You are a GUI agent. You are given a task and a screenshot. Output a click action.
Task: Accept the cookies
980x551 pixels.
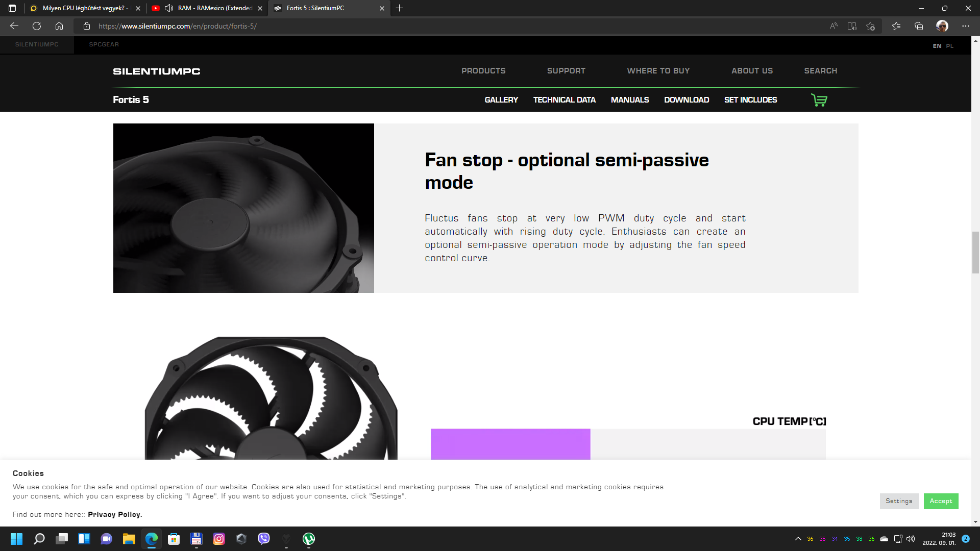point(940,501)
